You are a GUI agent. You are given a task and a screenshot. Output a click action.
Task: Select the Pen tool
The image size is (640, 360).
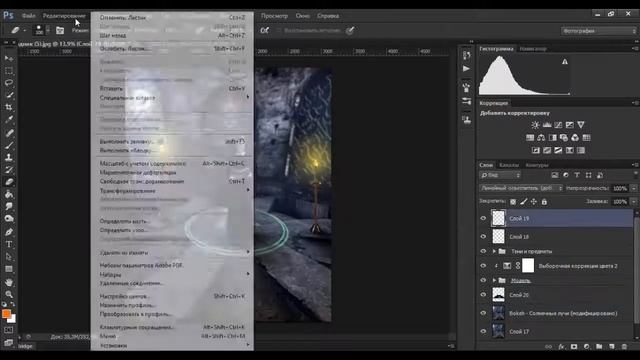(9, 232)
